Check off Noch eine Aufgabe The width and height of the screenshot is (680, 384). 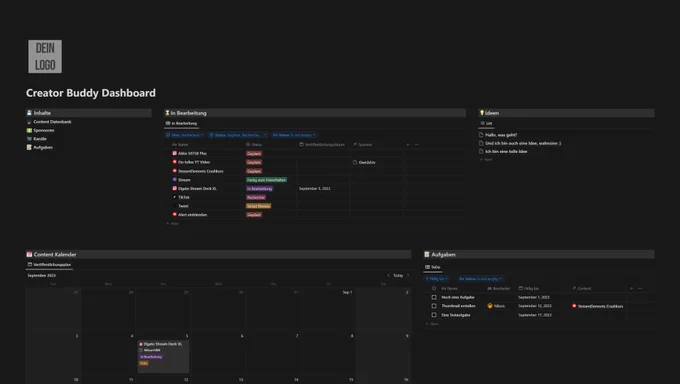[x=434, y=298]
